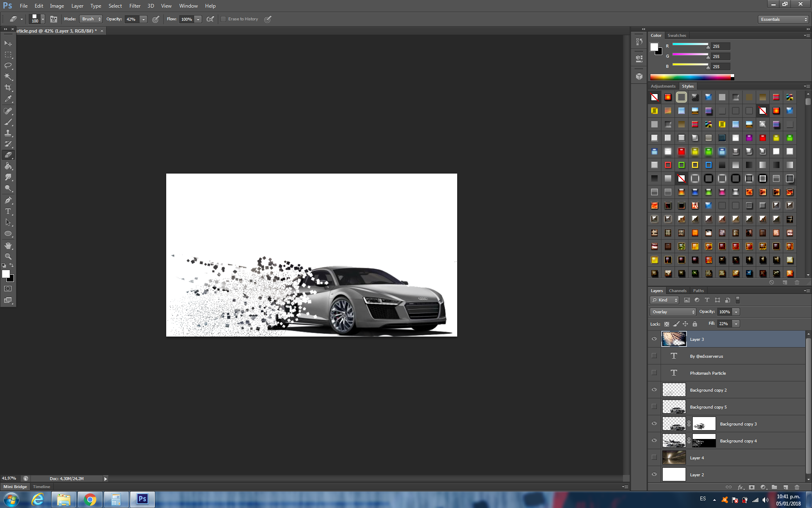Switch to the Swatches tab
Image resolution: width=812 pixels, height=508 pixels.
coord(677,36)
